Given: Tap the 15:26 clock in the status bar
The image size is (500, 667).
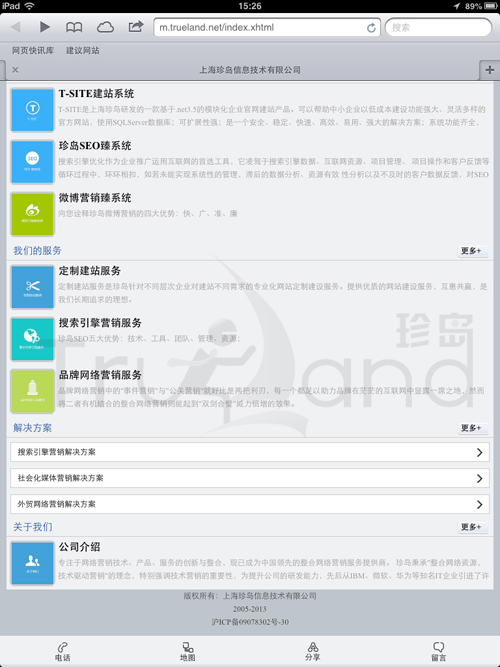Looking at the screenshot, I should point(250,6).
